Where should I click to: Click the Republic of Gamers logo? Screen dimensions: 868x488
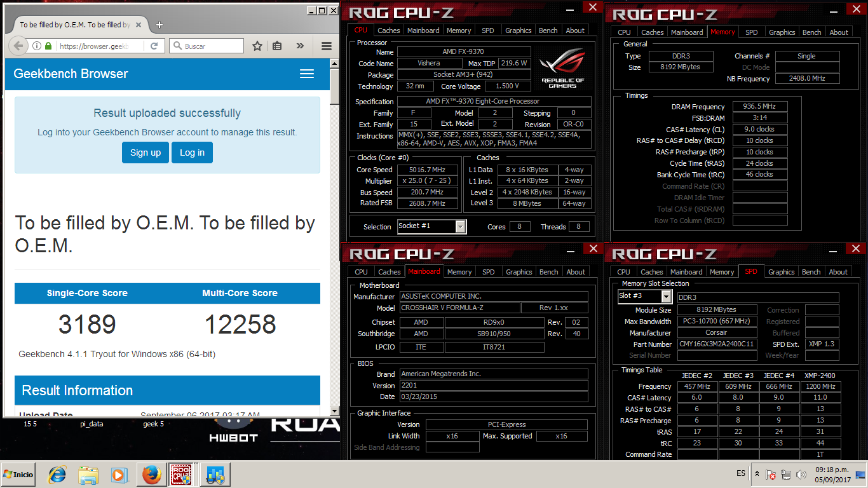[x=562, y=69]
